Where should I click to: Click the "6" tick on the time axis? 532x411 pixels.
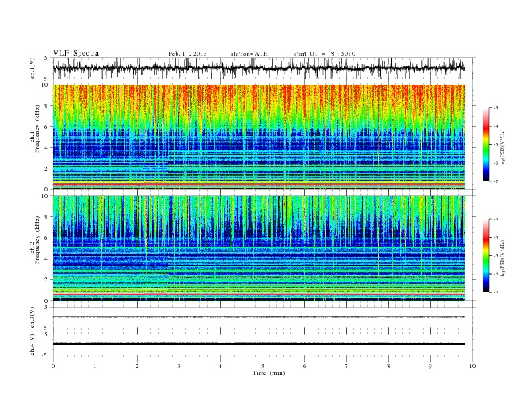(305, 366)
